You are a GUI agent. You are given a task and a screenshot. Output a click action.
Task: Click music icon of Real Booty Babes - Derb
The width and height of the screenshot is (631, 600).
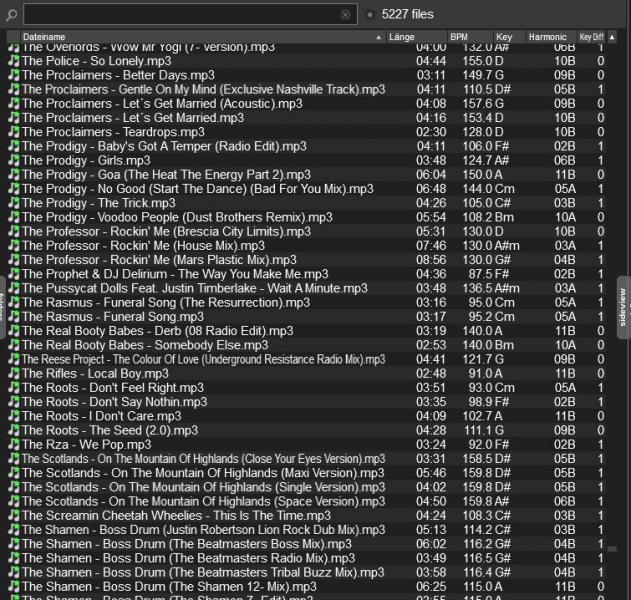[x=14, y=331]
